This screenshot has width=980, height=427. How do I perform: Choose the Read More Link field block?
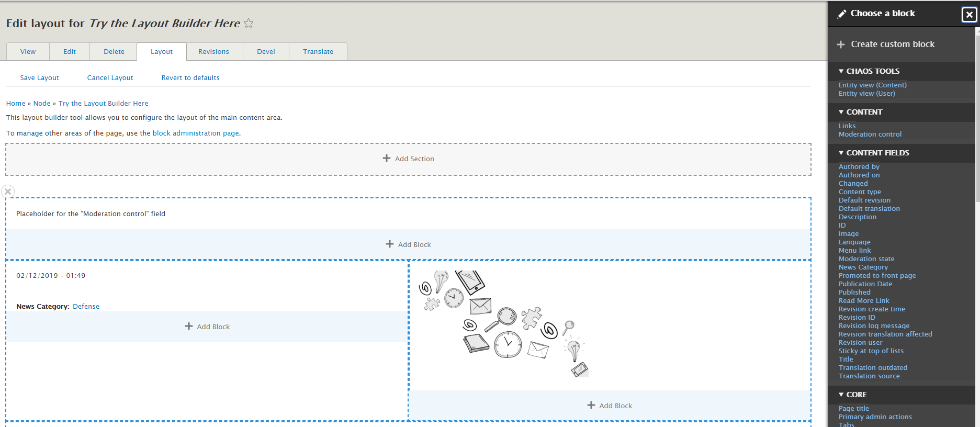click(864, 301)
